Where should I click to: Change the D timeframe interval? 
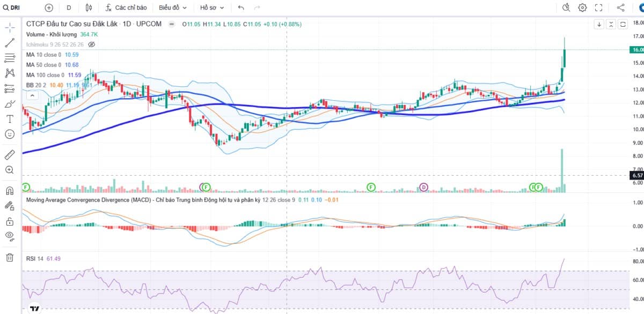point(69,8)
